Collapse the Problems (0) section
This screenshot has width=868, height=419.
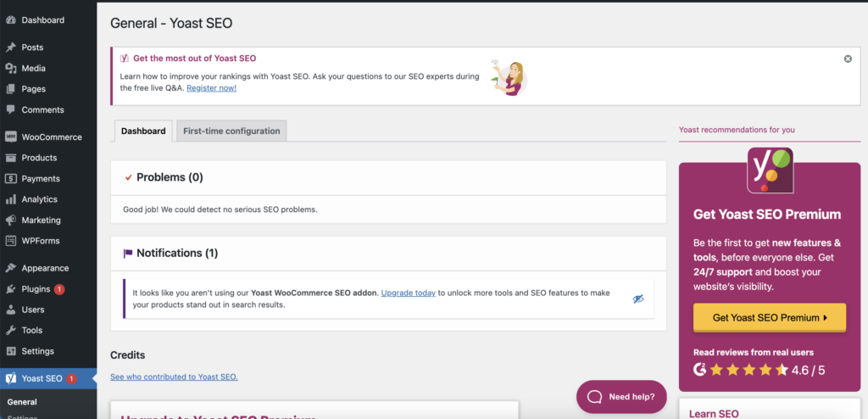170,177
